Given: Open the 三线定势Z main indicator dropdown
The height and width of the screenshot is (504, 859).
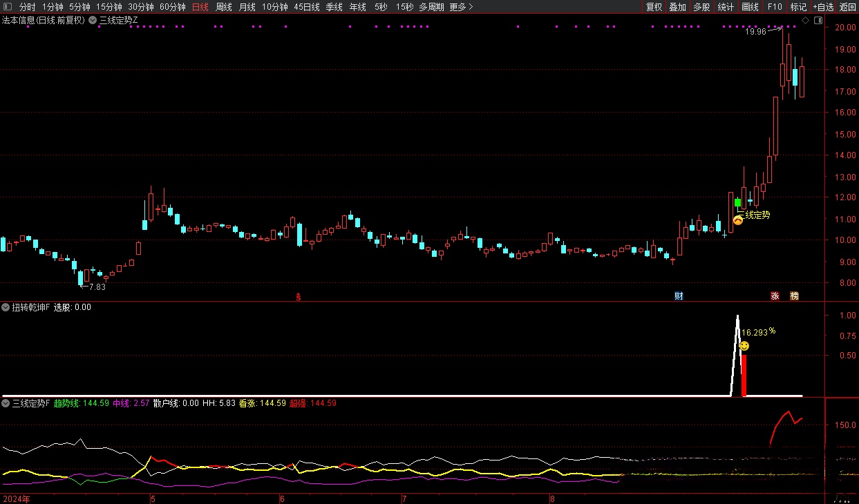Looking at the screenshot, I should (x=93, y=21).
